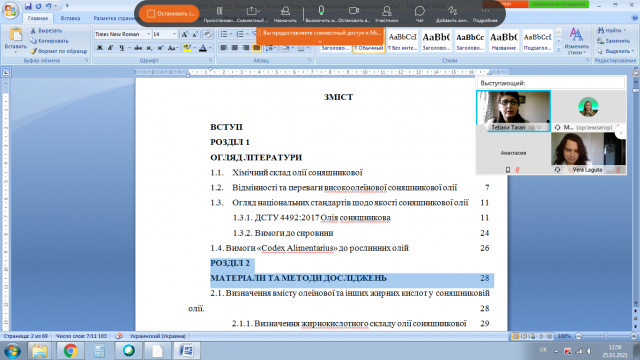Switch to the Вставка ribbon tab
The image size is (640, 360).
tap(70, 18)
